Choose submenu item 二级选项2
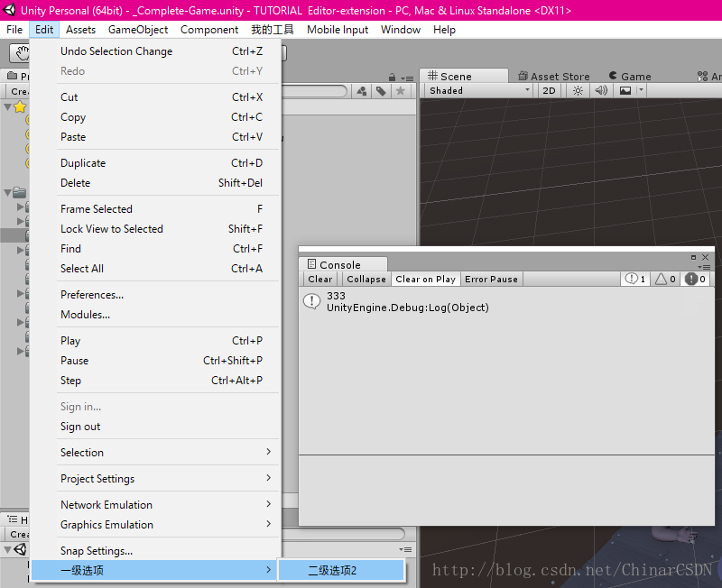This screenshot has width=722, height=588. [341, 571]
